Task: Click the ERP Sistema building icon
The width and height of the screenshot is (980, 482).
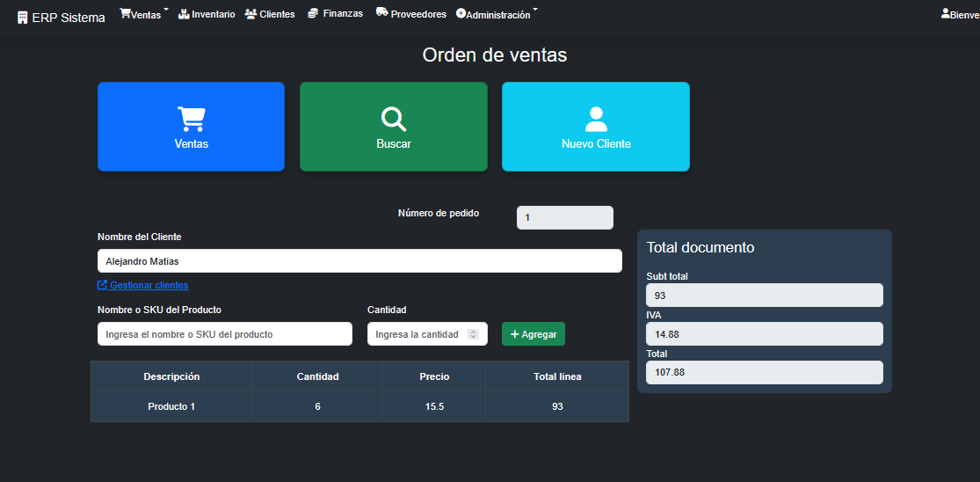Action: click(23, 18)
